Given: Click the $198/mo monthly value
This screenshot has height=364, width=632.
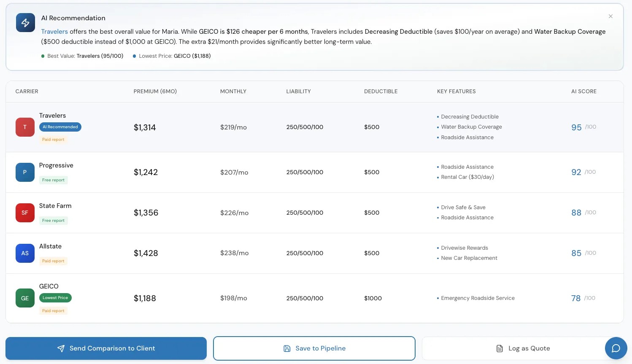Looking at the screenshot, I should [234, 298].
